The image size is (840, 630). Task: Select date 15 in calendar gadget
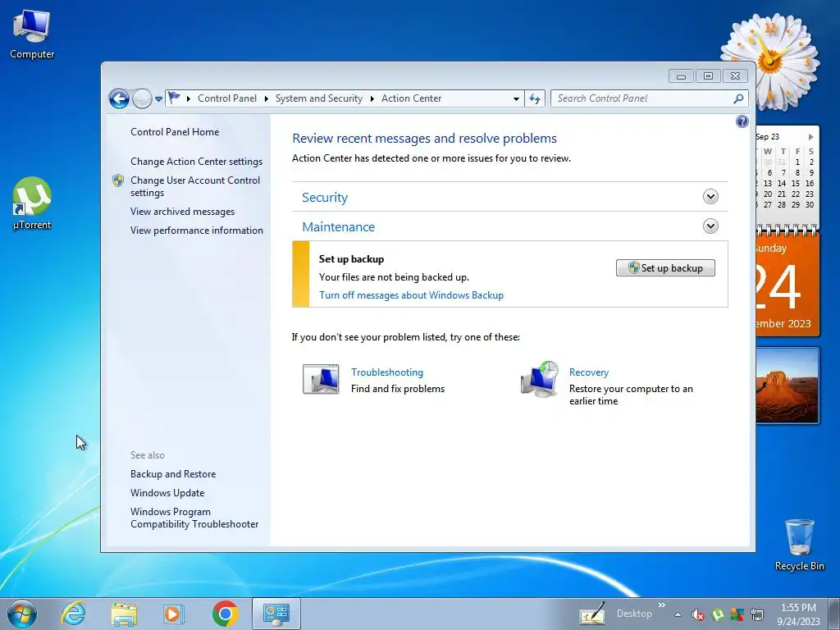(796, 183)
